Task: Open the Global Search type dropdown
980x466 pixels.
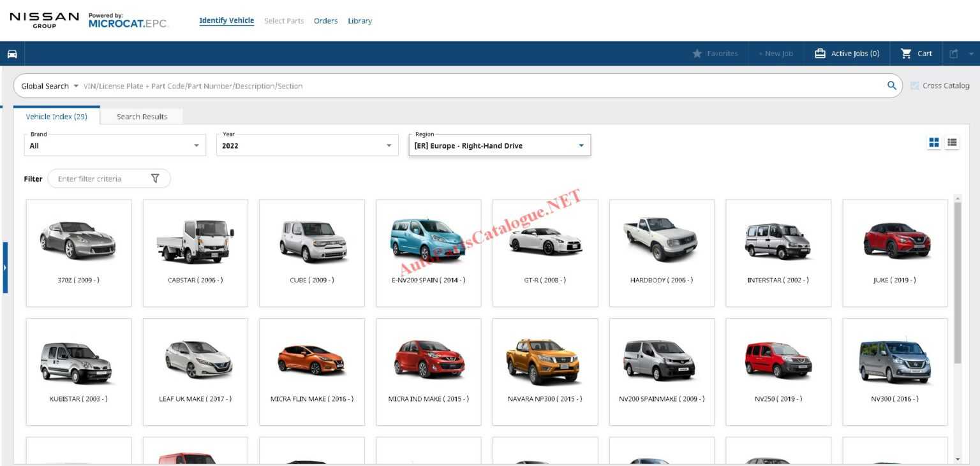Action: pos(50,86)
